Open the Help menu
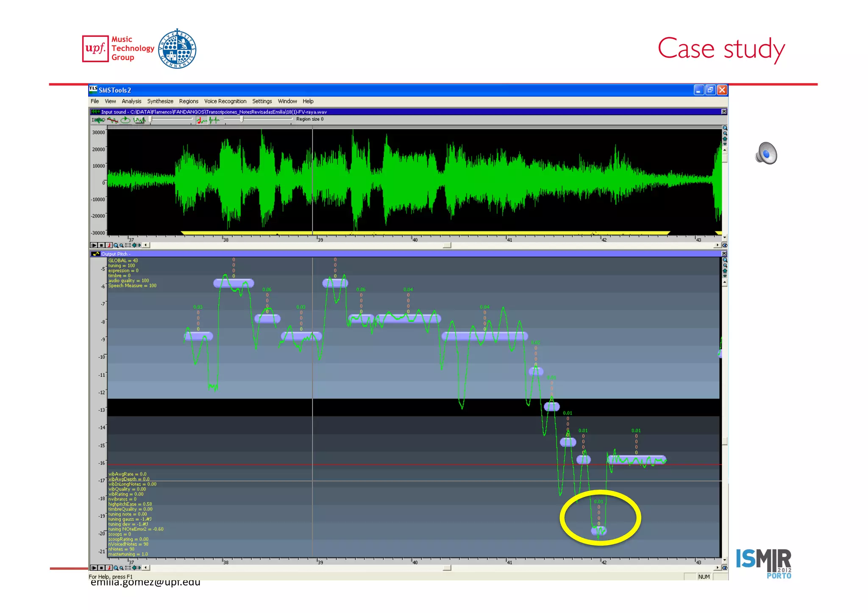Screen dimensions: 868x613 click(308, 101)
